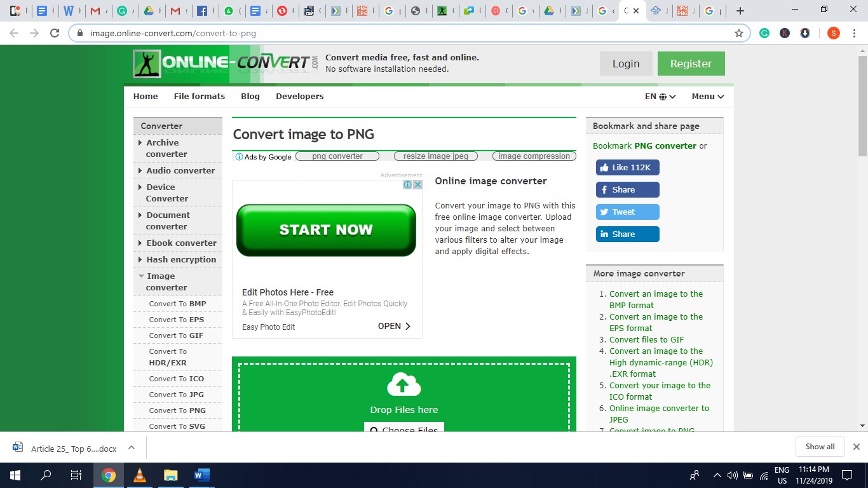Bookmark this page with star icon
The image size is (868, 488).
(738, 33)
